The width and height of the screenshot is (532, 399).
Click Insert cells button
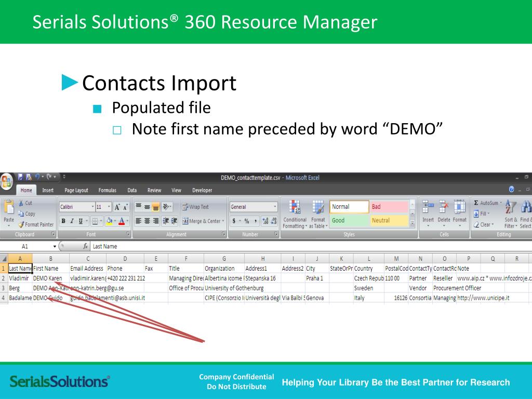(x=428, y=214)
